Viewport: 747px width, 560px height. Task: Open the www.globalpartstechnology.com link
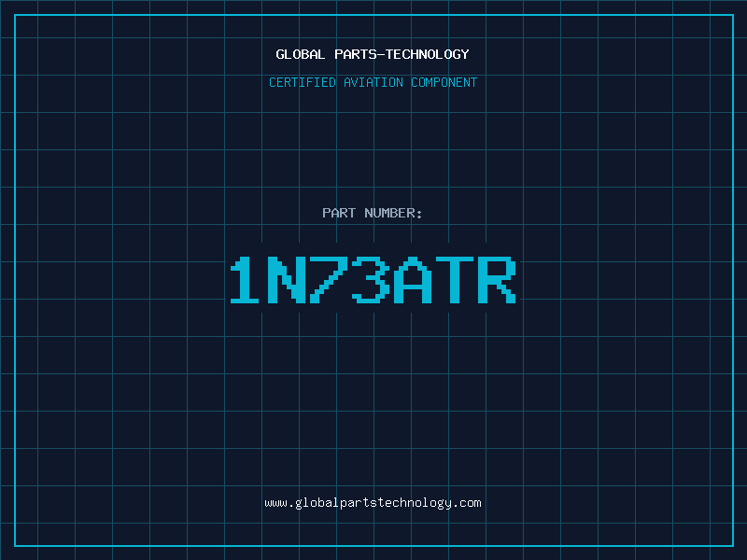click(373, 503)
